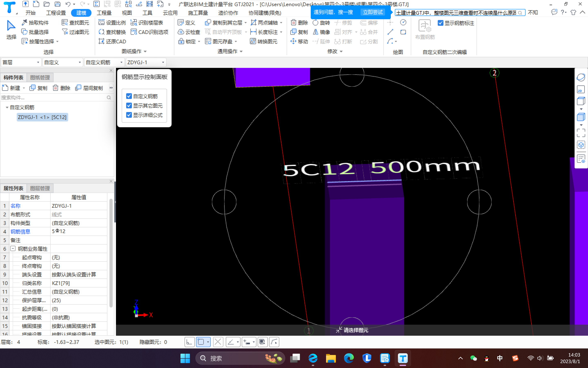Screen dimensions: 588x368
Task: Expand 通用操作 group arrow
Action: [241, 51]
